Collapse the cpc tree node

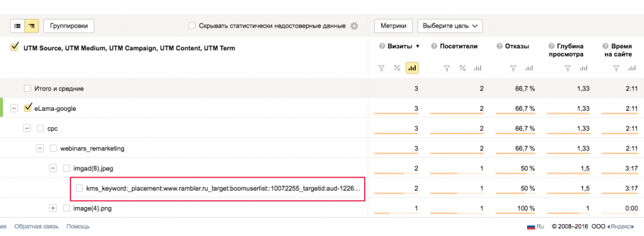(27, 128)
